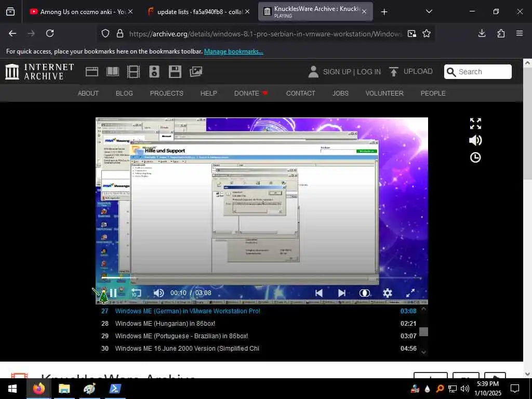The image size is (532, 399).
Task: Toggle the speaker icon beside the theater
Action: tap(475, 140)
